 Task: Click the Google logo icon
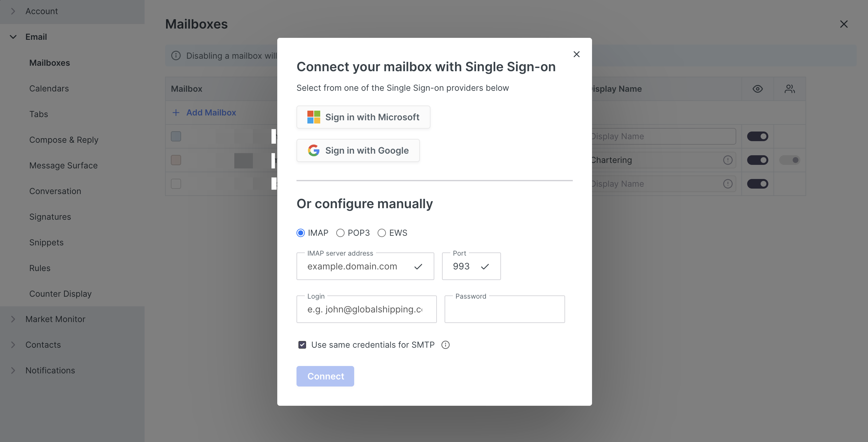point(313,150)
